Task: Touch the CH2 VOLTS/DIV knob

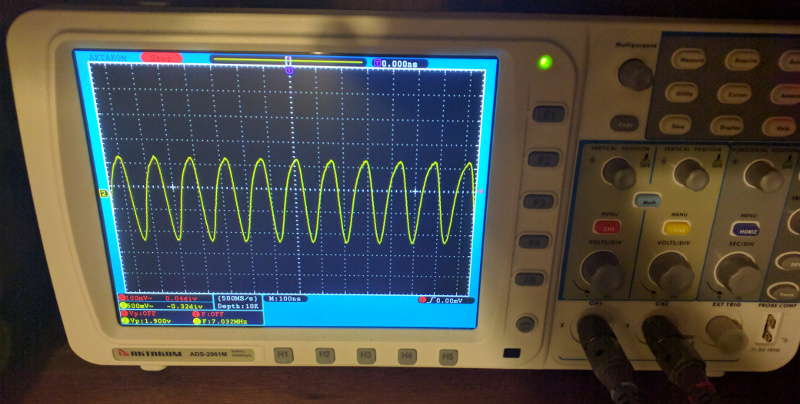Action: 672,274
